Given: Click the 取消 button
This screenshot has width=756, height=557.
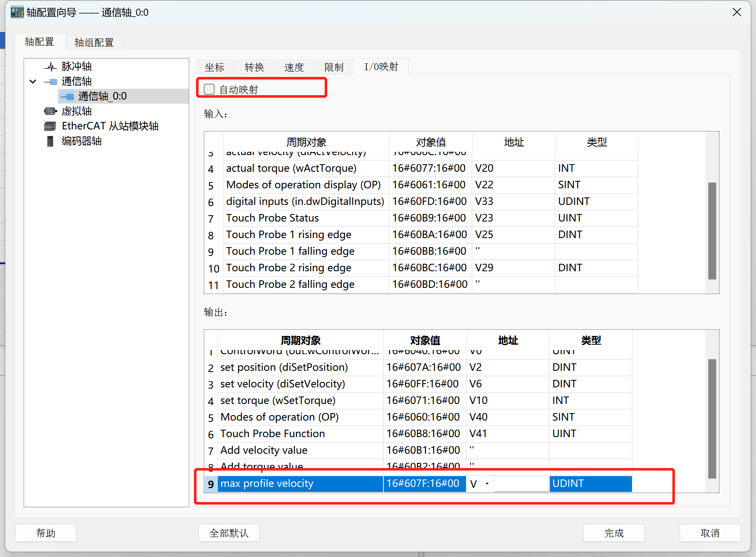Looking at the screenshot, I should 710,533.
